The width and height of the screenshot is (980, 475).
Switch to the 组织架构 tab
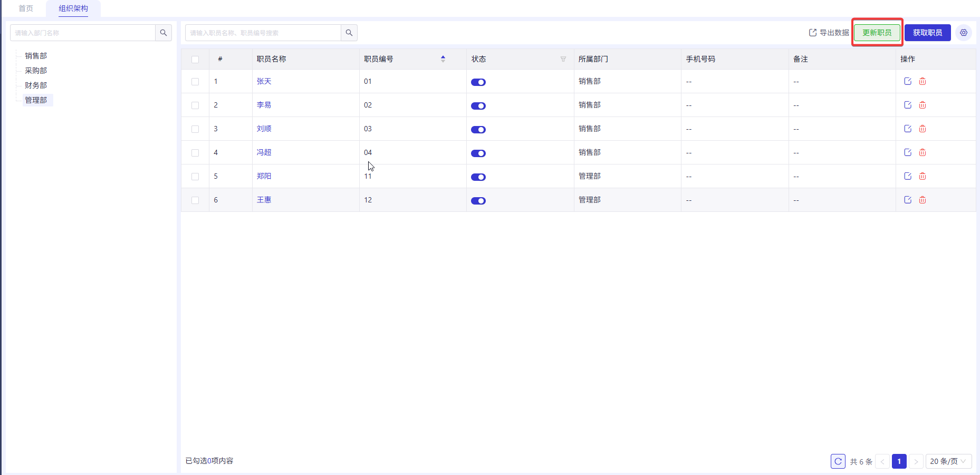(x=73, y=8)
